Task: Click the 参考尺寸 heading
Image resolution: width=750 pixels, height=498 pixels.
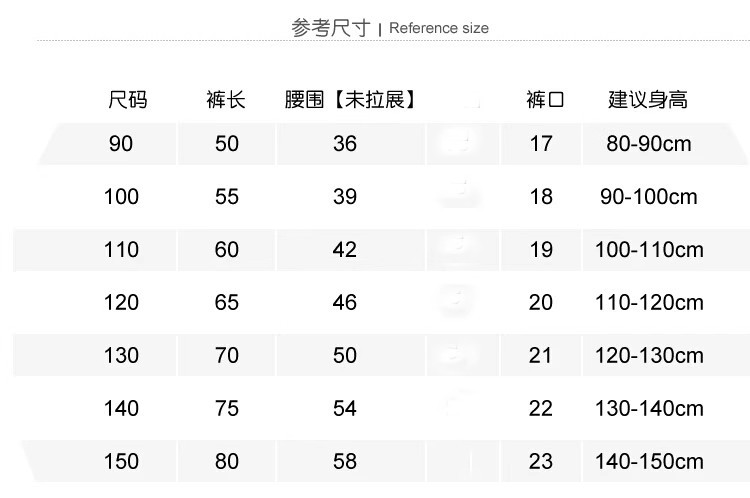Action: click(330, 28)
